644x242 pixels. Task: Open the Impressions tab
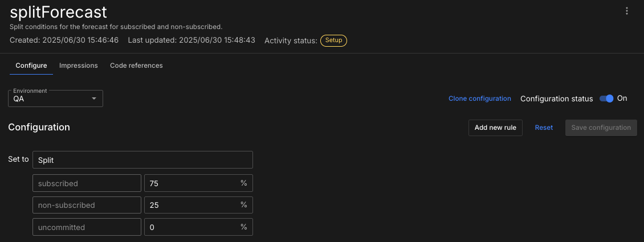point(79,65)
